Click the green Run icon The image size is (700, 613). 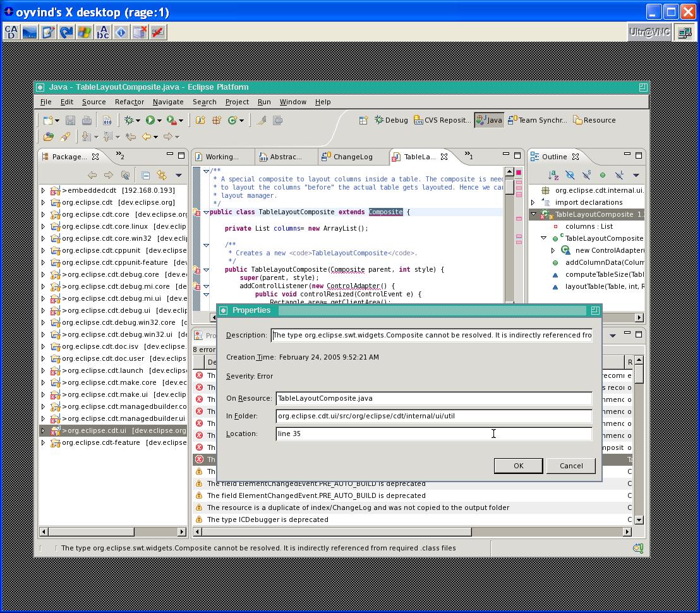pos(150,120)
